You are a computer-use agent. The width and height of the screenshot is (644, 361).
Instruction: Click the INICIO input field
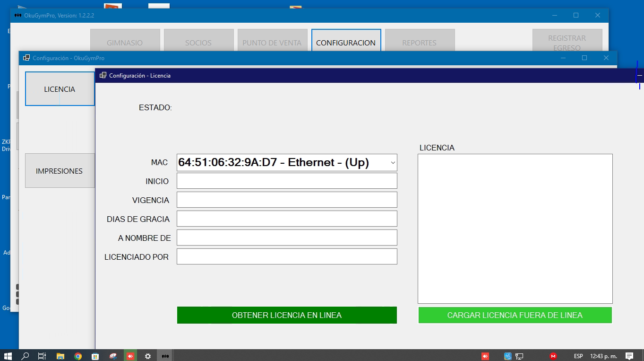click(287, 181)
